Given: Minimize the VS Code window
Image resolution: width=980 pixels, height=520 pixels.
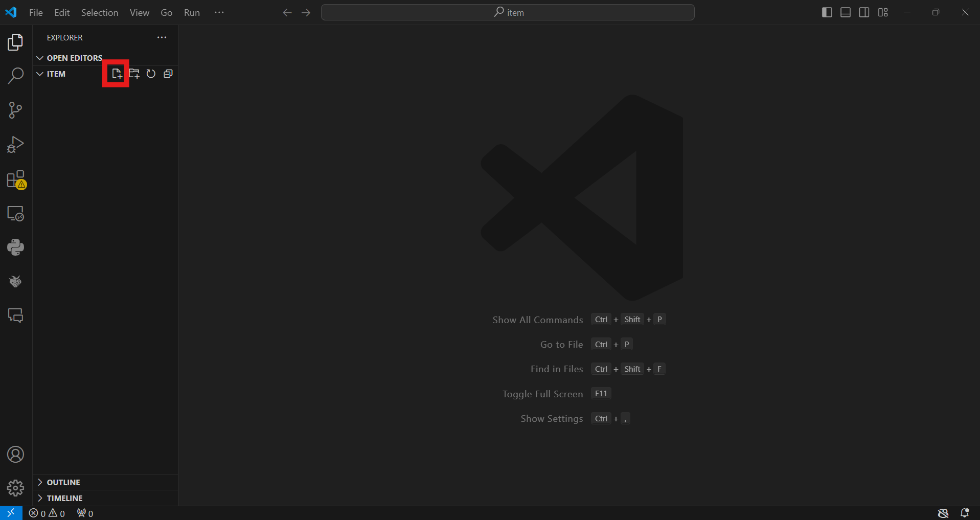Looking at the screenshot, I should [907, 12].
